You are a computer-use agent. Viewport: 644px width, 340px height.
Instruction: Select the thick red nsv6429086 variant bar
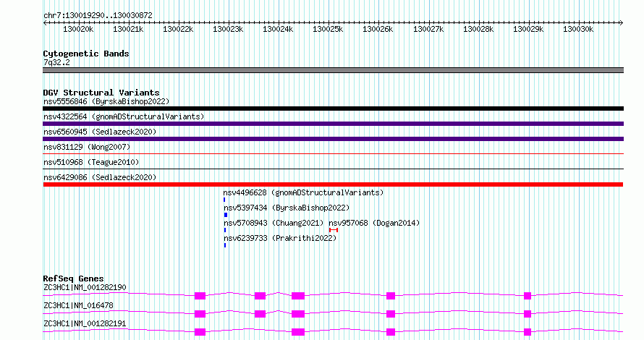point(333,184)
